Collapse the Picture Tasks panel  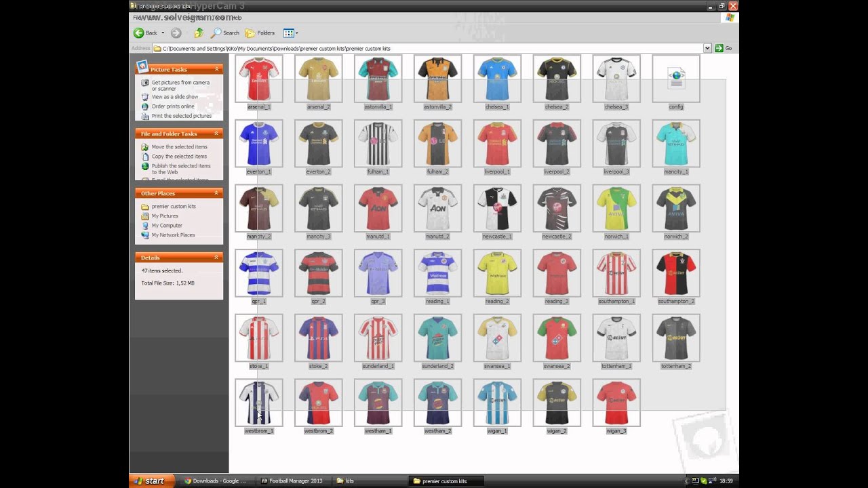pyautogui.click(x=217, y=69)
